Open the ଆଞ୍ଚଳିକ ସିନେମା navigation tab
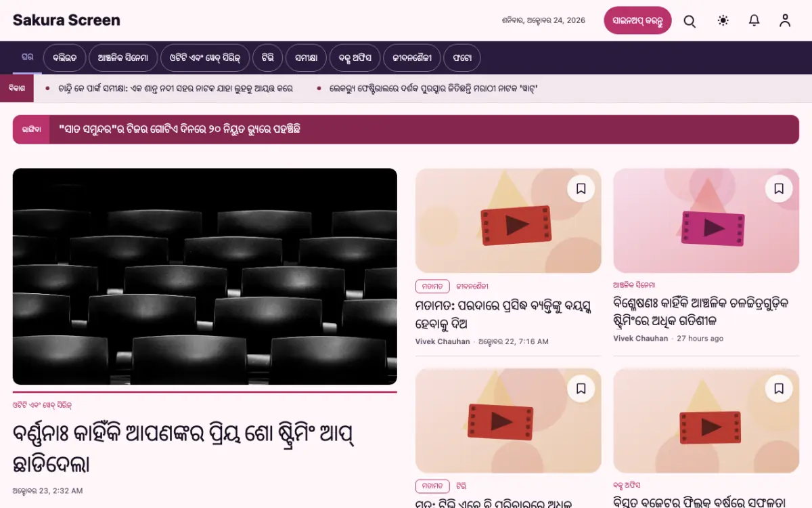 tap(123, 58)
